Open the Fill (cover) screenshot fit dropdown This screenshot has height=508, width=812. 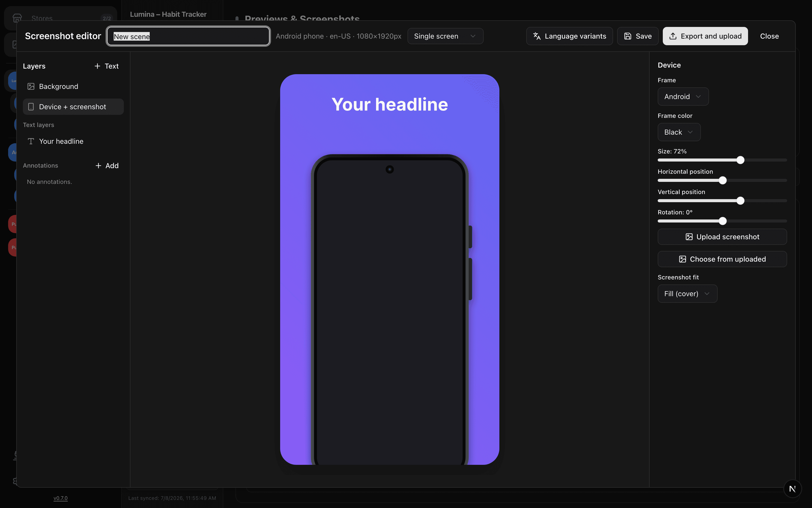point(687,294)
